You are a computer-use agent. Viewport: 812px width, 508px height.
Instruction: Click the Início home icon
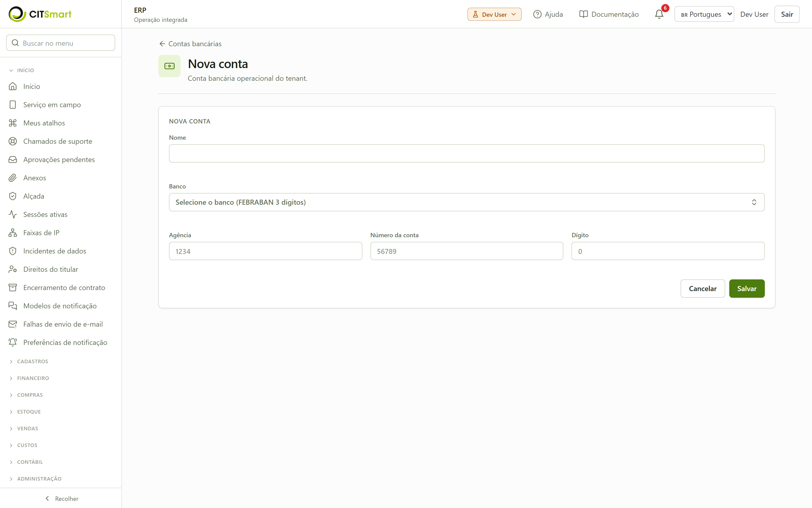(13, 86)
